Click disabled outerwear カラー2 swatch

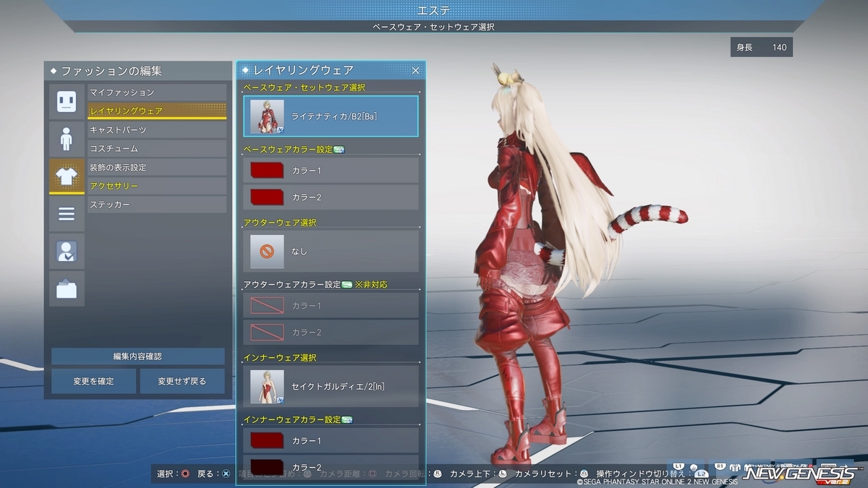(x=267, y=332)
